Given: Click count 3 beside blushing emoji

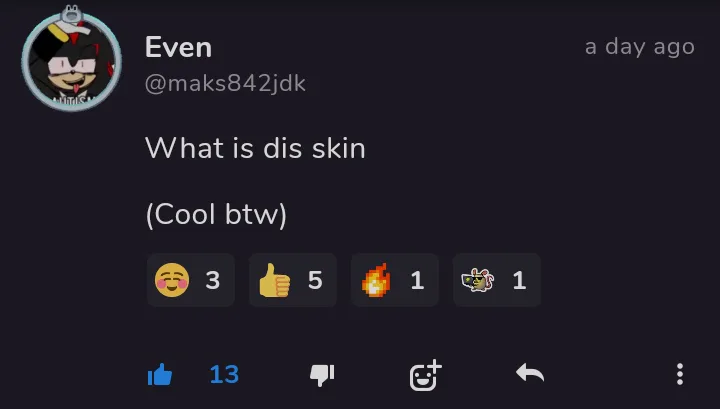Looking at the screenshot, I should pos(213,280).
